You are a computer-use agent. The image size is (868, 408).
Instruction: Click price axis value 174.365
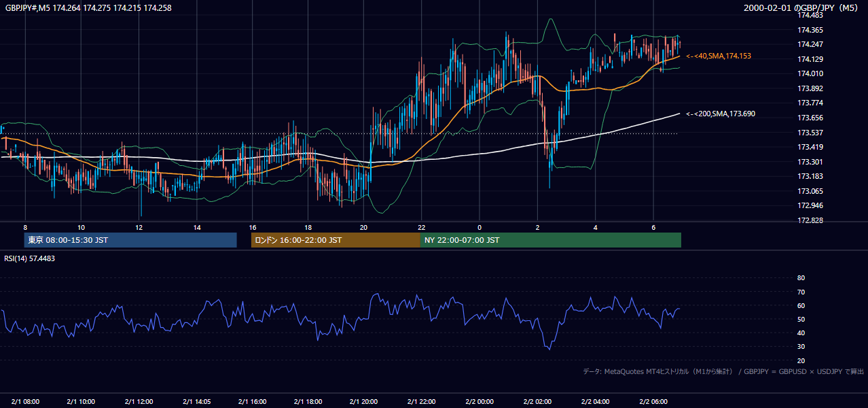click(810, 30)
